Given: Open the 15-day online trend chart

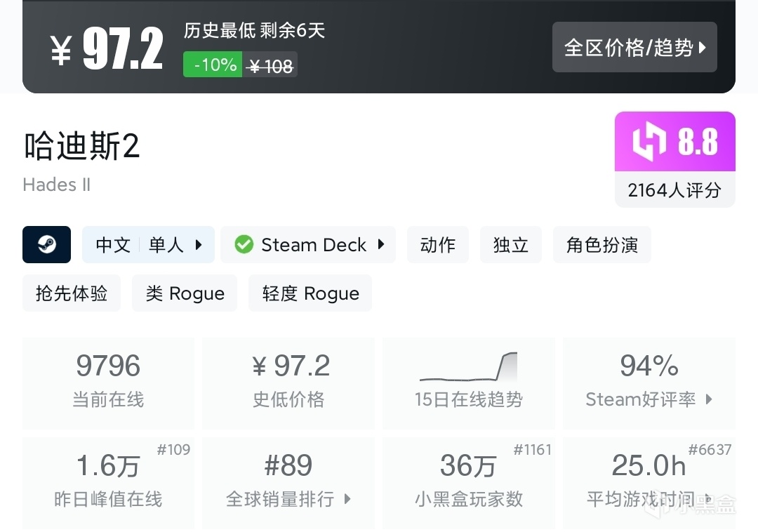Looking at the screenshot, I should (x=468, y=383).
